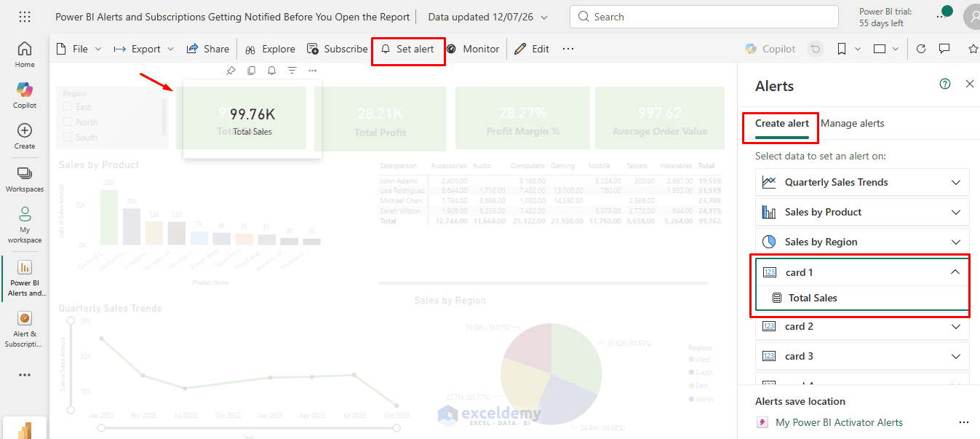Switch to the Create alert tab
980x439 pixels.
tap(782, 123)
